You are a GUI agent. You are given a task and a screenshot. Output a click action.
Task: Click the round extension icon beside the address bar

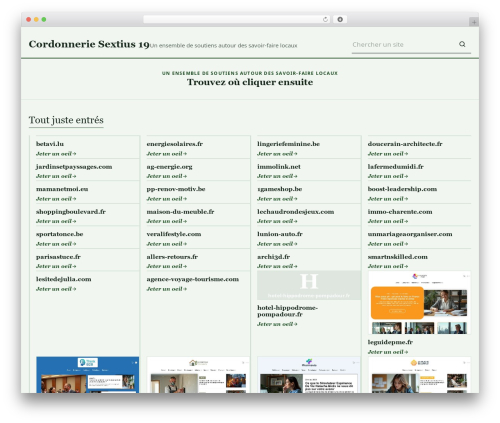pos(340,20)
